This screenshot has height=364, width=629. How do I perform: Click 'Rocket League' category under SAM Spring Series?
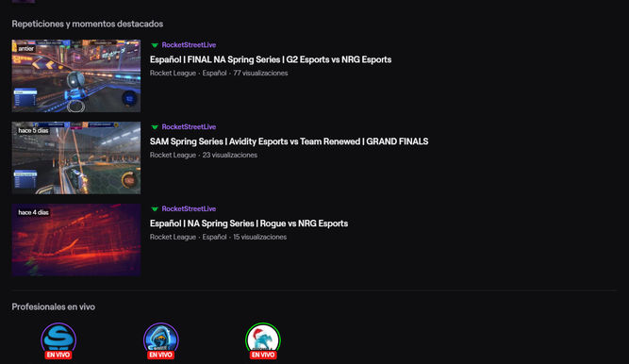[173, 155]
